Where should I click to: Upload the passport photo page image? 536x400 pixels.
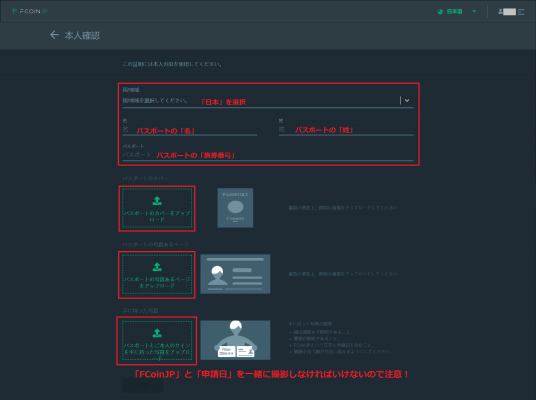click(157, 275)
